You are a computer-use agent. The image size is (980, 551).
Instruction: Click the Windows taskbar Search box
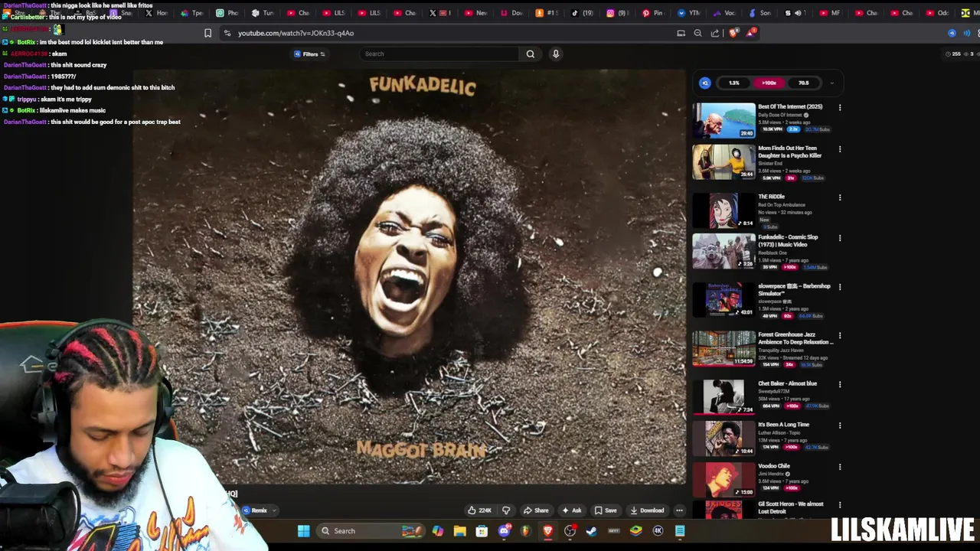(371, 530)
